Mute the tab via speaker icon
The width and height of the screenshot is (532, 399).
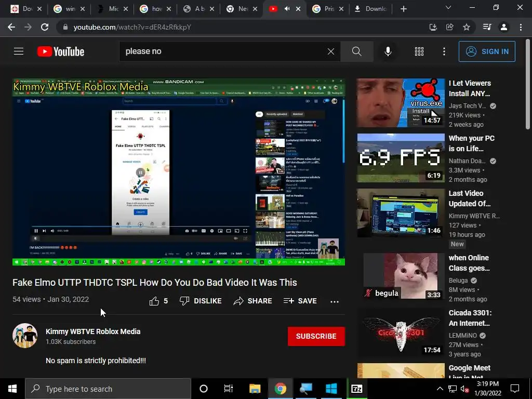(287, 9)
